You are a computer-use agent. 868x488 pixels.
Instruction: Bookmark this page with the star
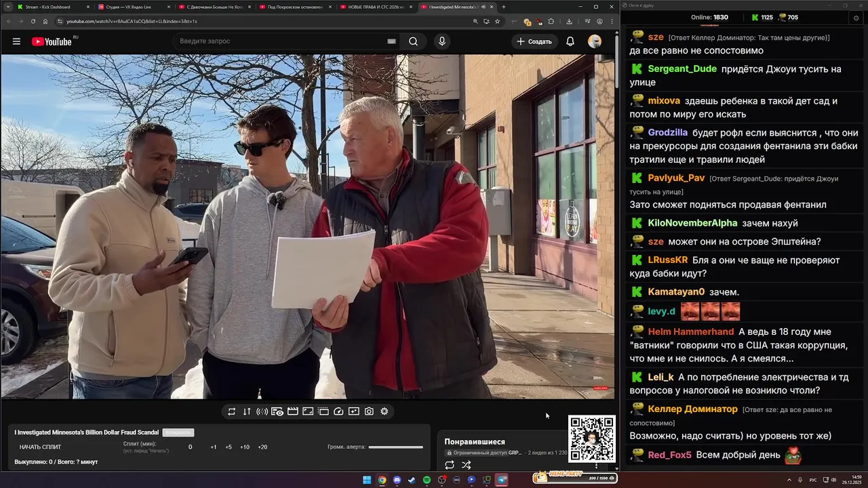(497, 21)
